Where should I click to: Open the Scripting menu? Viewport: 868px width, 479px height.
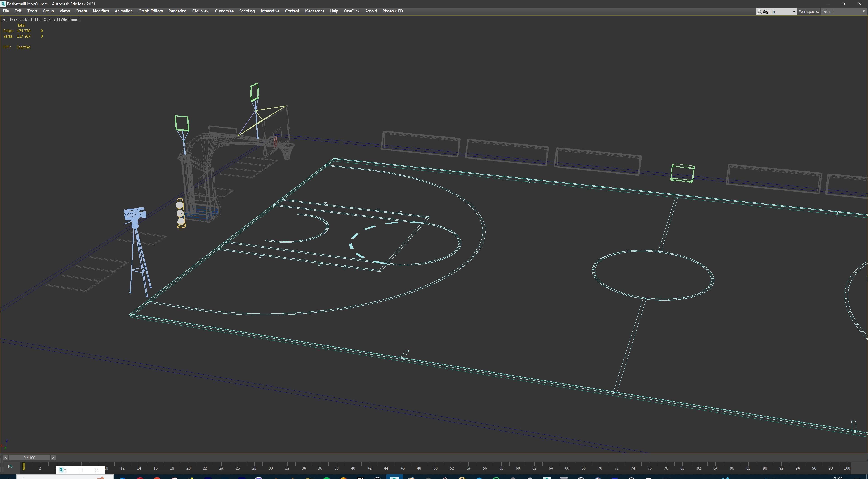[x=247, y=11]
